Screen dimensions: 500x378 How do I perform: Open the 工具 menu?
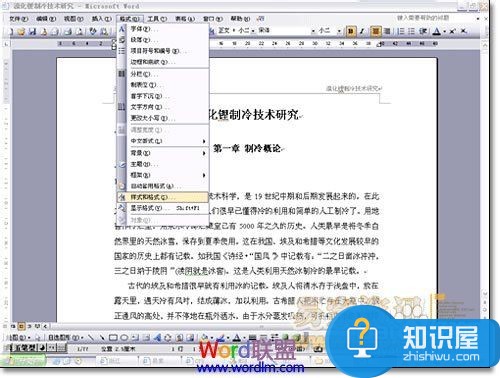tap(157, 19)
